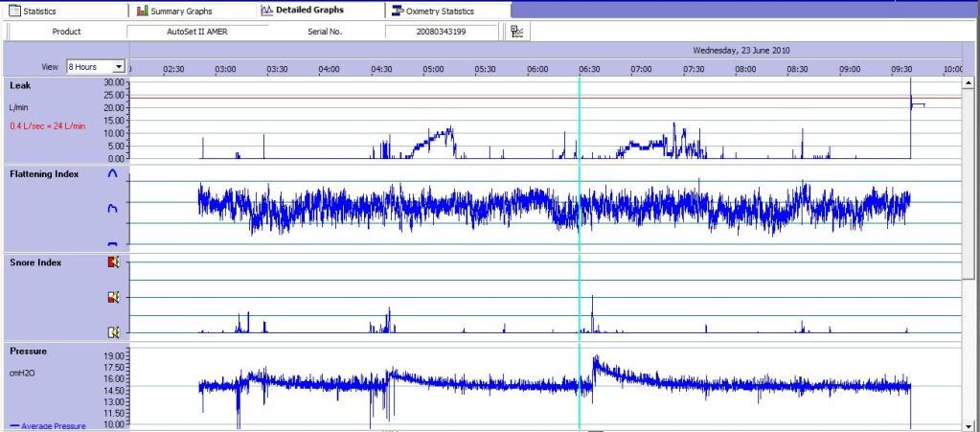Screen dimensions: 980x432
Task: Click the 11.50 pressure axis value
Action: (116, 414)
